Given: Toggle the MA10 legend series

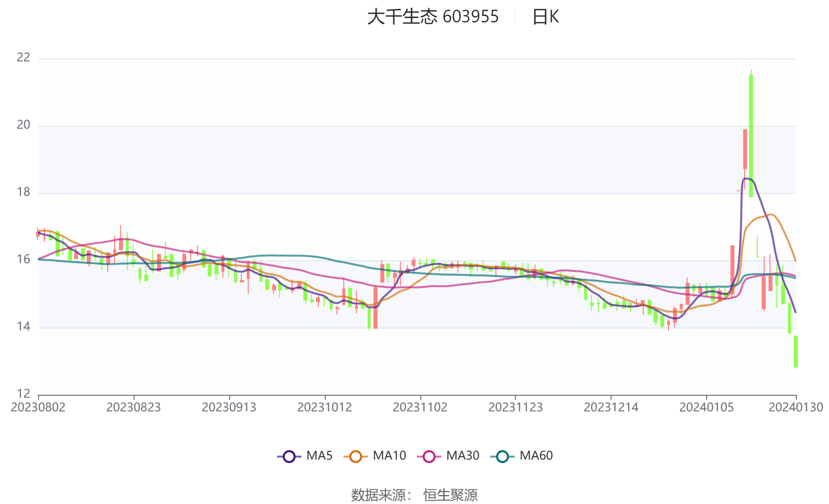Looking at the screenshot, I should [x=375, y=456].
